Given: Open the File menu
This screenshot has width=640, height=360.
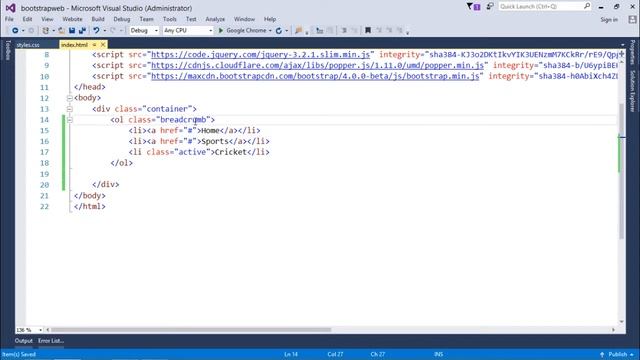Looking at the screenshot, I should (9, 19).
